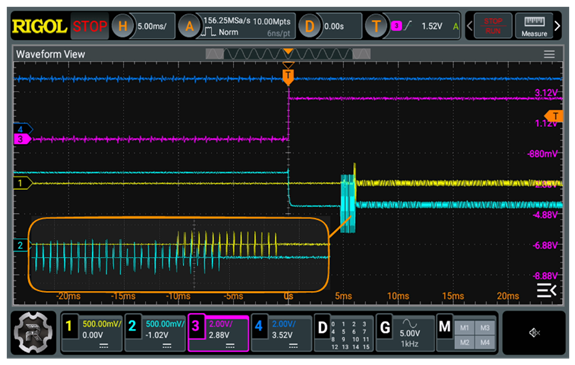575x365 pixels.
Task: Click the rising edge trigger slope icon
Action: coord(408,26)
